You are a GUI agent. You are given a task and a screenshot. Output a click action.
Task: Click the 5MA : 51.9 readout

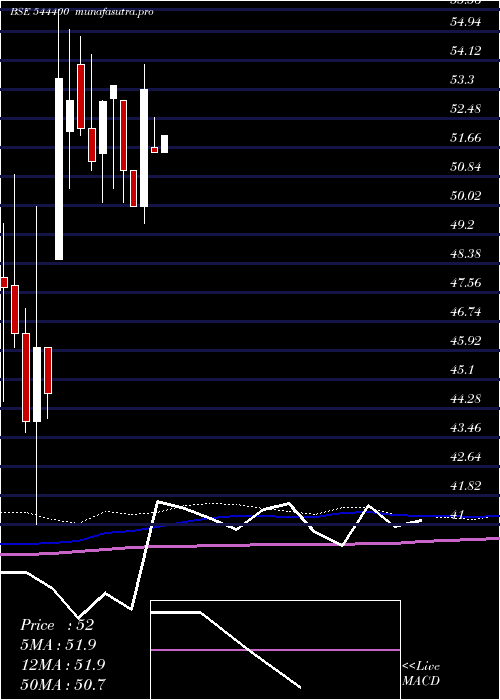(x=58, y=645)
